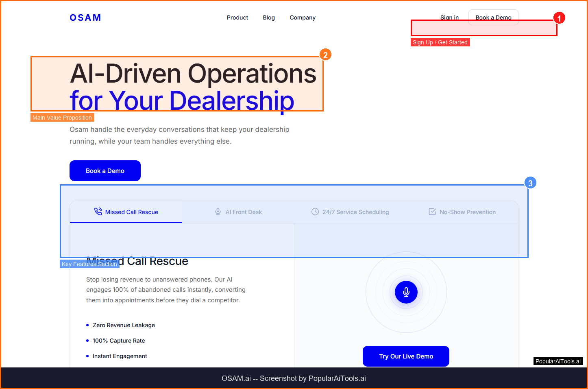Open the Company navigation item

tap(303, 17)
